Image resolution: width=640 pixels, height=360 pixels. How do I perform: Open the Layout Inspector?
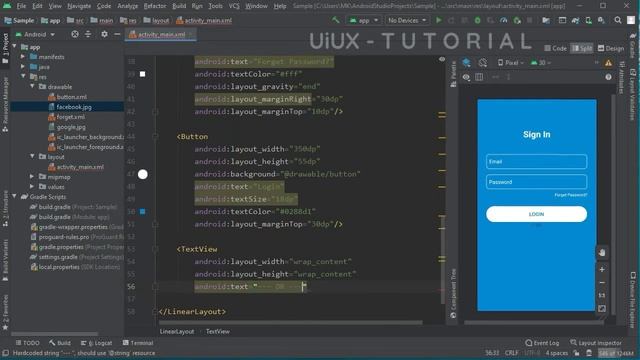pyautogui.click(x=596, y=343)
